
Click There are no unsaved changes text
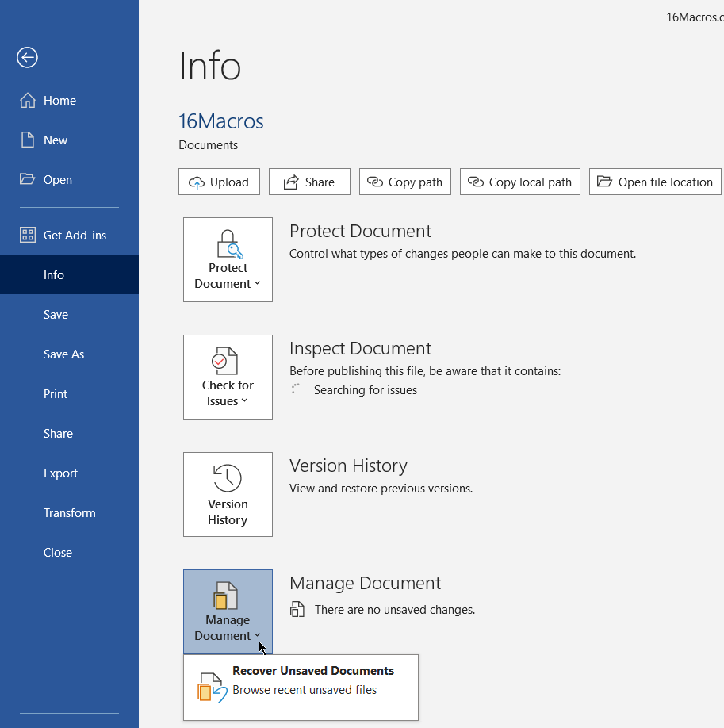coord(395,610)
